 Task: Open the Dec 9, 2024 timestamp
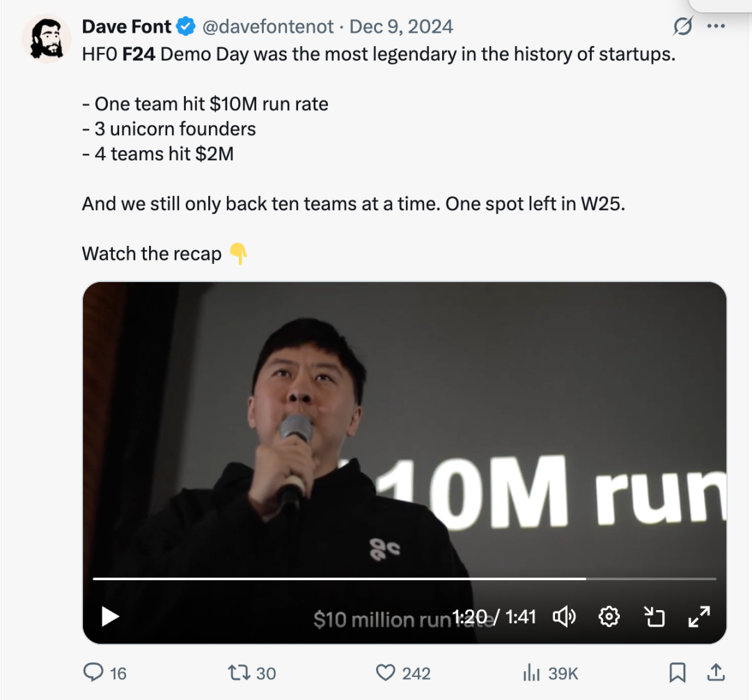401,27
